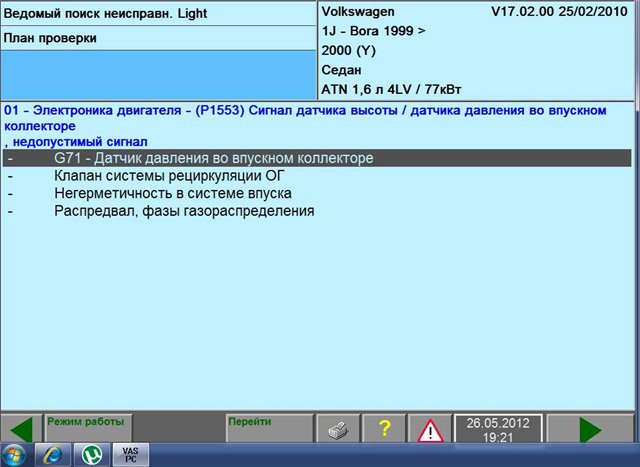The height and width of the screenshot is (467, 640).
Task: Open uTorrent from the taskbar
Action: (x=91, y=455)
